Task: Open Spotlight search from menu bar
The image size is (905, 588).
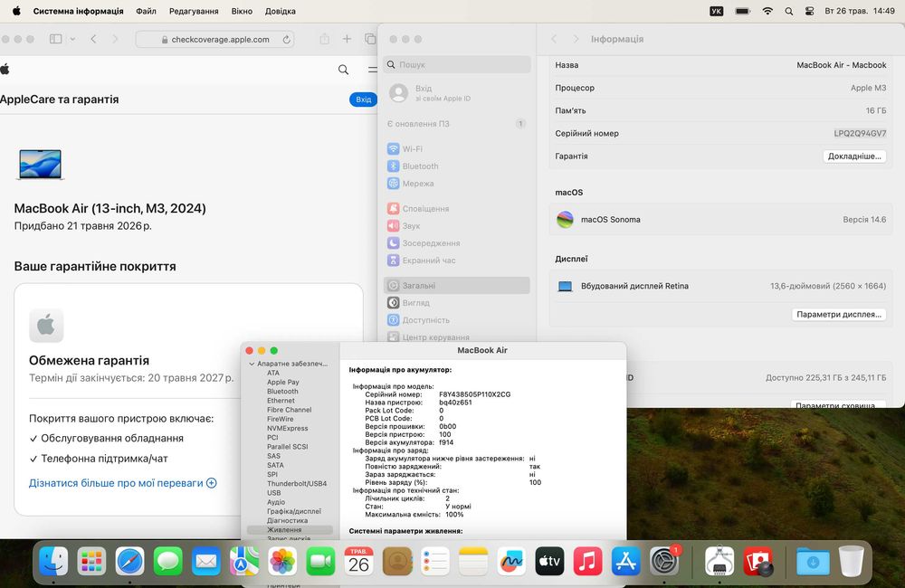Action: [x=789, y=11]
